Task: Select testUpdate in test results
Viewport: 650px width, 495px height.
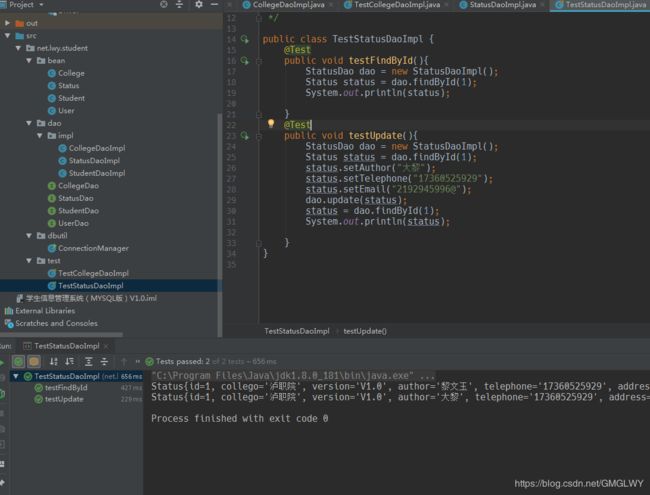Action: 64,399
